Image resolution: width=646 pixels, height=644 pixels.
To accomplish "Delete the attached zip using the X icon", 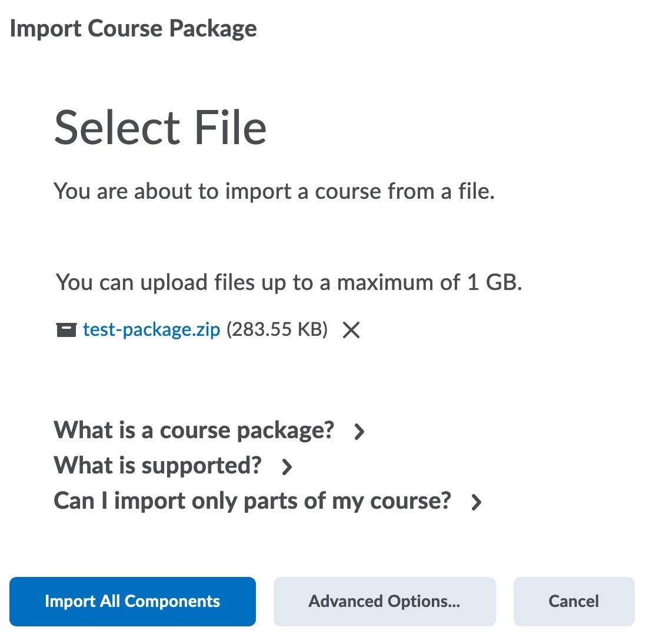I will (351, 330).
